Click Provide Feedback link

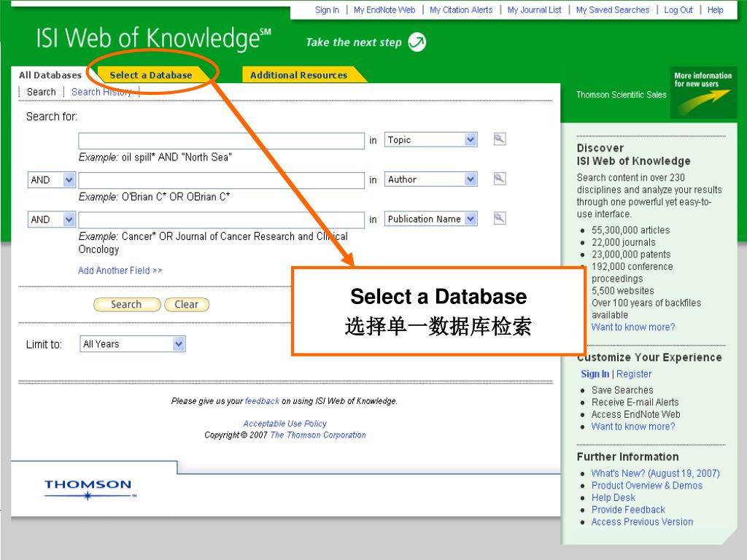pos(628,510)
